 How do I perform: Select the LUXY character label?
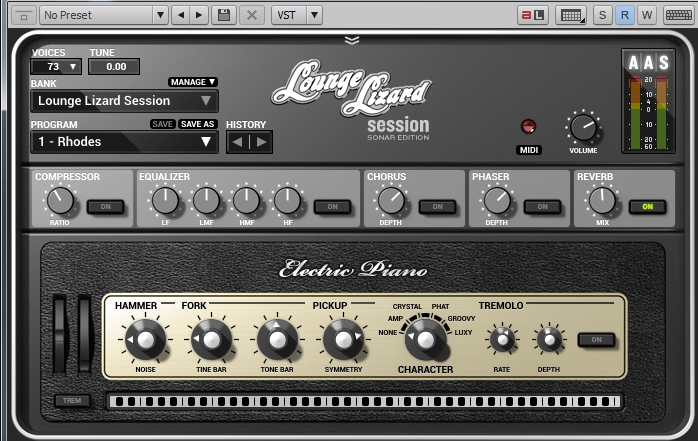(x=463, y=332)
